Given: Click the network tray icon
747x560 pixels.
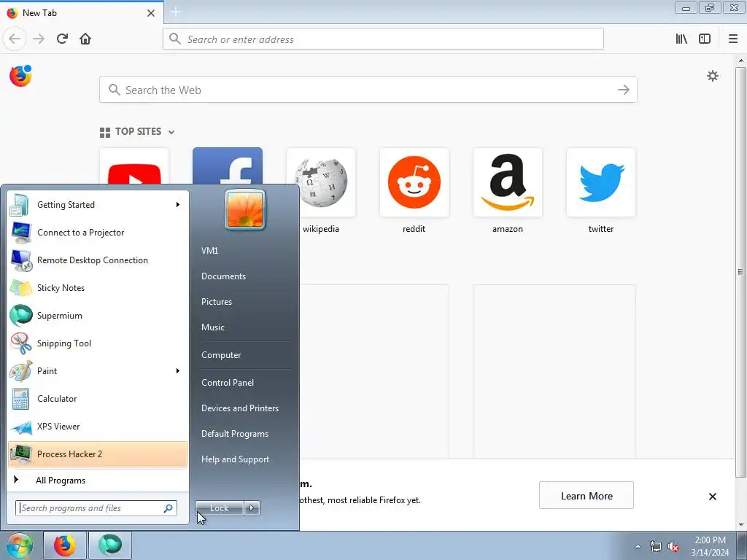Looking at the screenshot, I should (656, 547).
